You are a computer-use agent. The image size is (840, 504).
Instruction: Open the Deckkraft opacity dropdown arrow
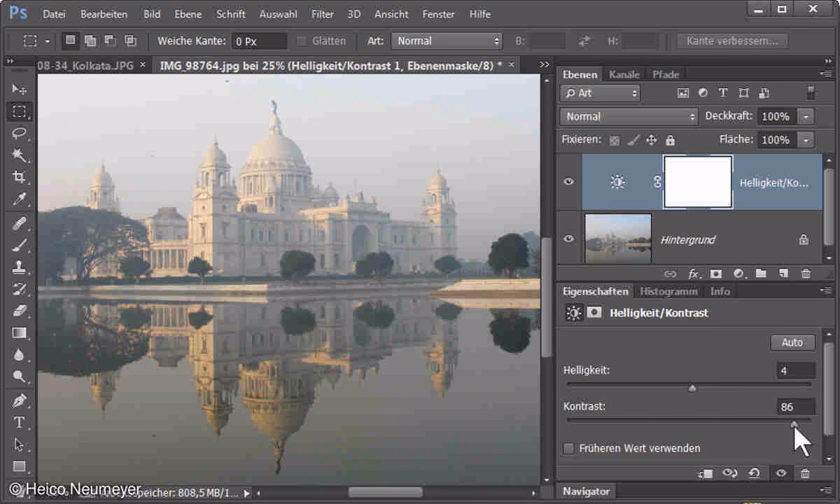(807, 116)
